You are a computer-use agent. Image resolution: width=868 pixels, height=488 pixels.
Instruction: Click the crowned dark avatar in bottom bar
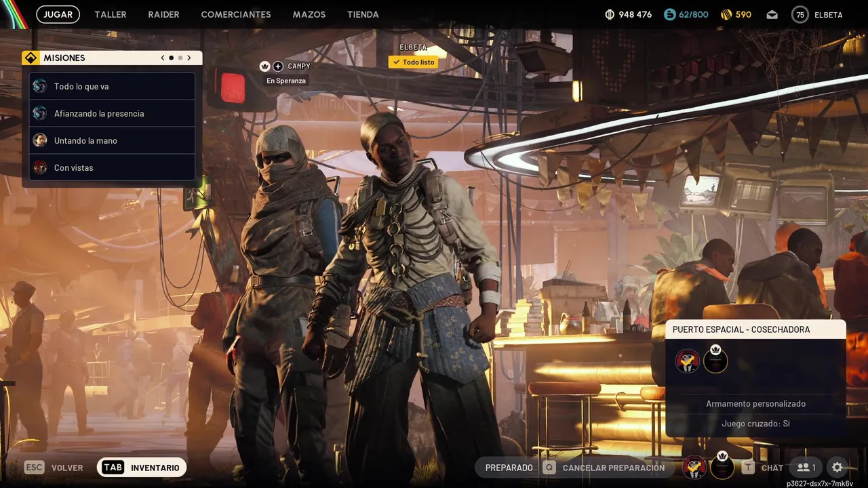pos(722,466)
